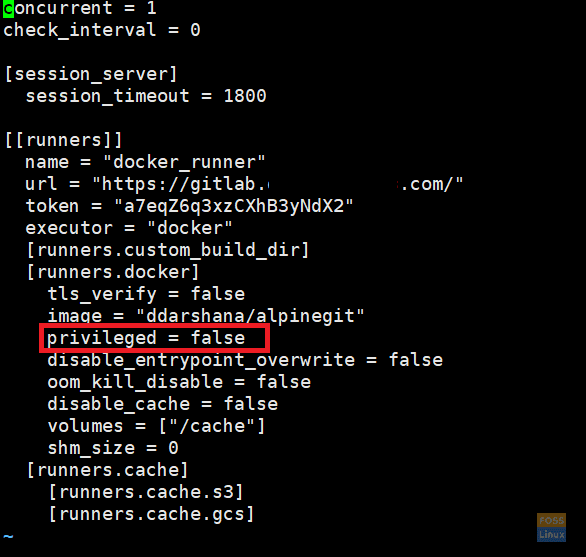Place cursor on [session_server] header

click(91, 74)
